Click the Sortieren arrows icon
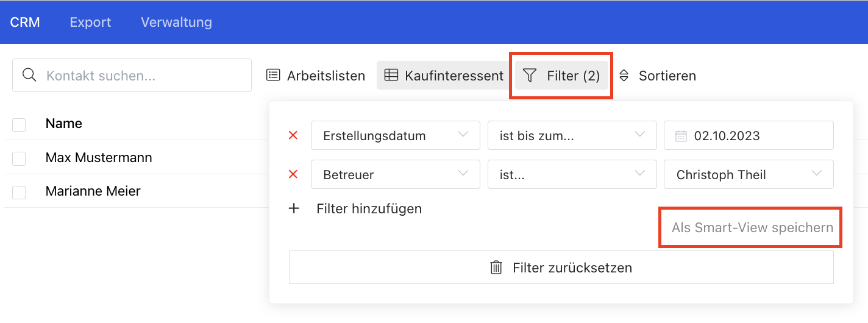 624,76
